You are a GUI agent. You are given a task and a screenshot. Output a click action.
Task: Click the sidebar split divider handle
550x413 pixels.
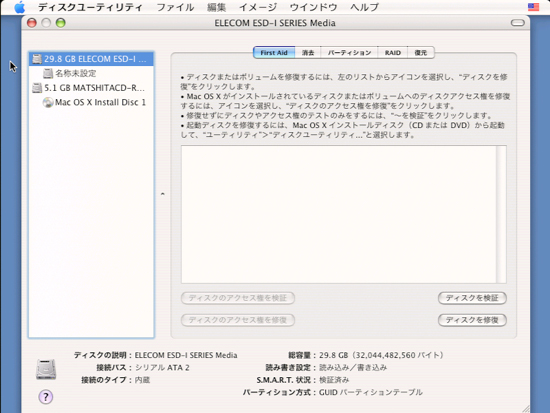click(162, 194)
